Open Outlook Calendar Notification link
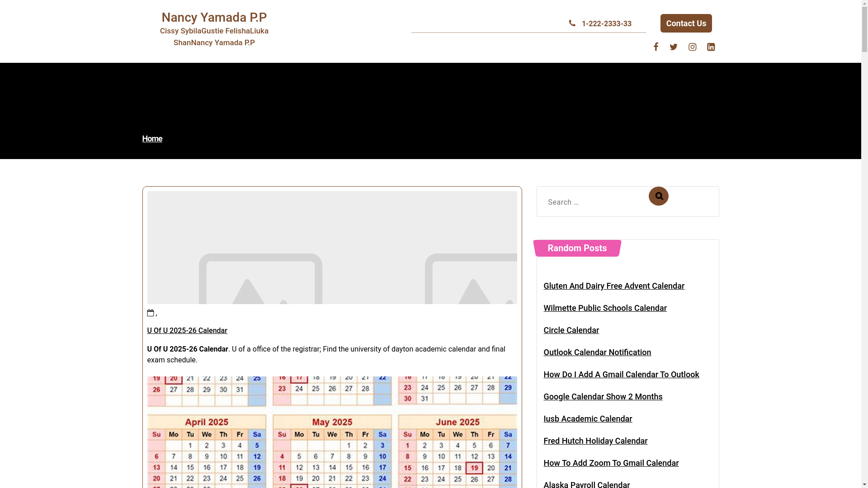 coord(597,352)
